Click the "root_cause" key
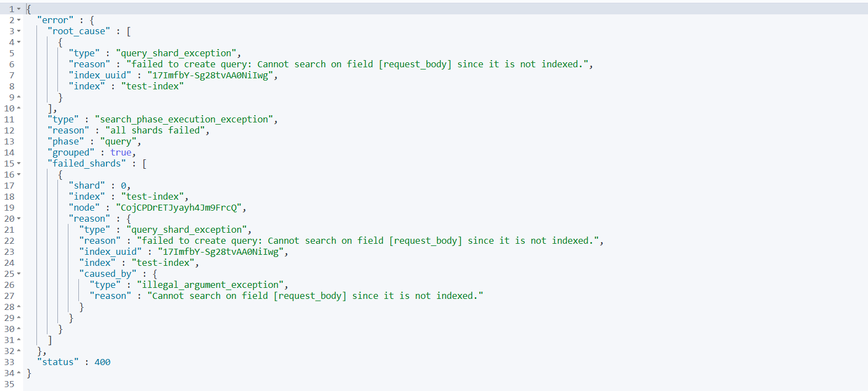Screen dimensions: 868x391 click(79, 31)
